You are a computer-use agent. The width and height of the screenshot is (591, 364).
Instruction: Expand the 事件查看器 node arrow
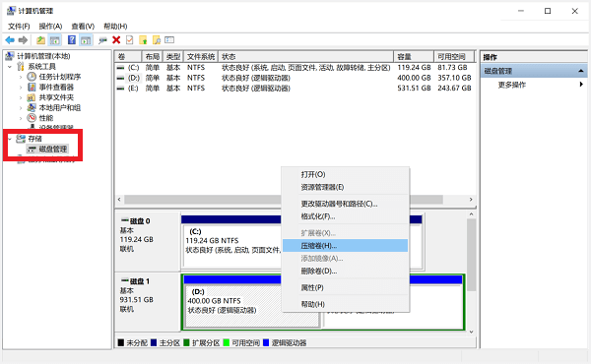(21, 87)
